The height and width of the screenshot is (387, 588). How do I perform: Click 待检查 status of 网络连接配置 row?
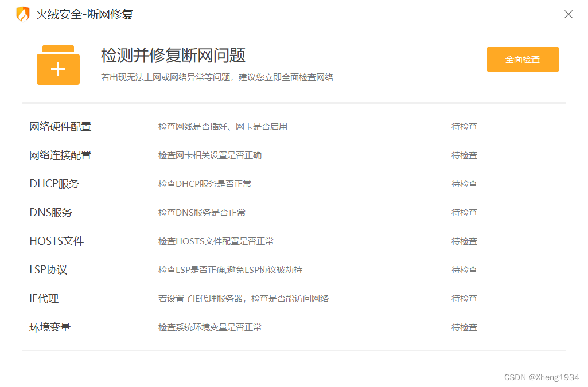464,155
